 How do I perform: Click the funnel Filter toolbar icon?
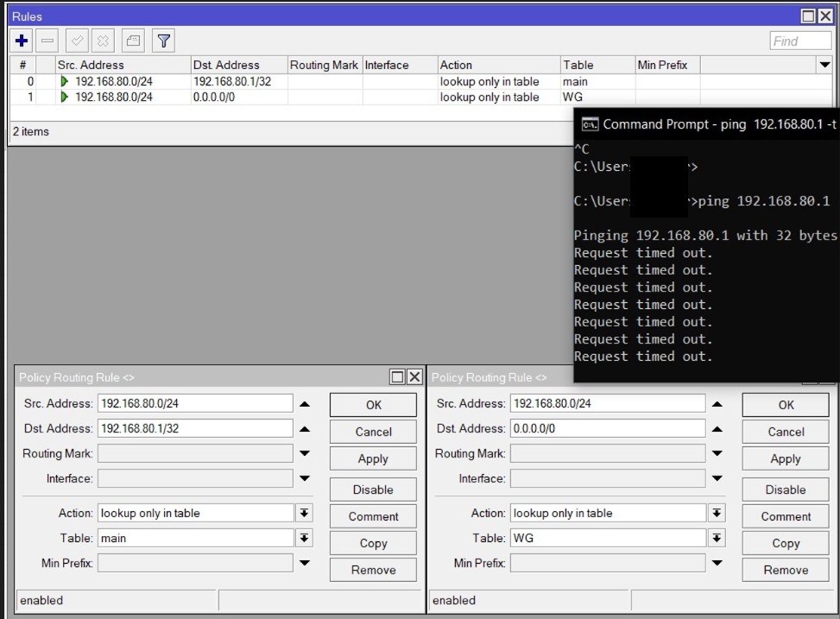coord(163,41)
